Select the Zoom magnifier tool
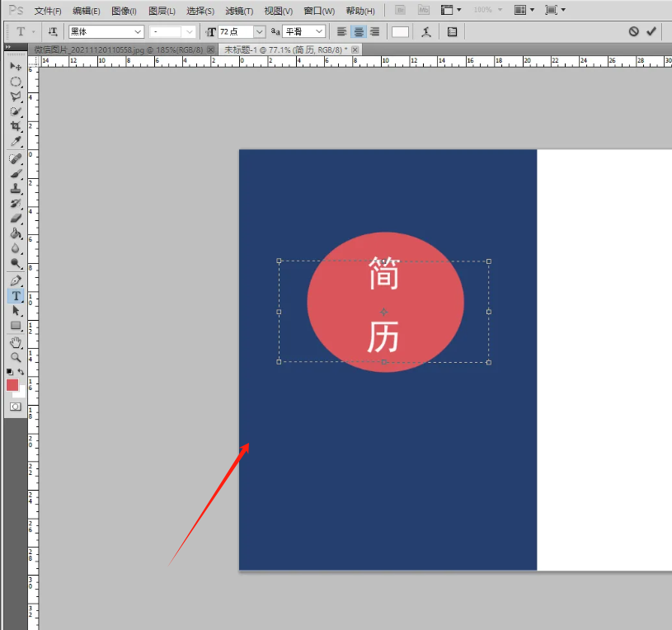 (x=15, y=357)
